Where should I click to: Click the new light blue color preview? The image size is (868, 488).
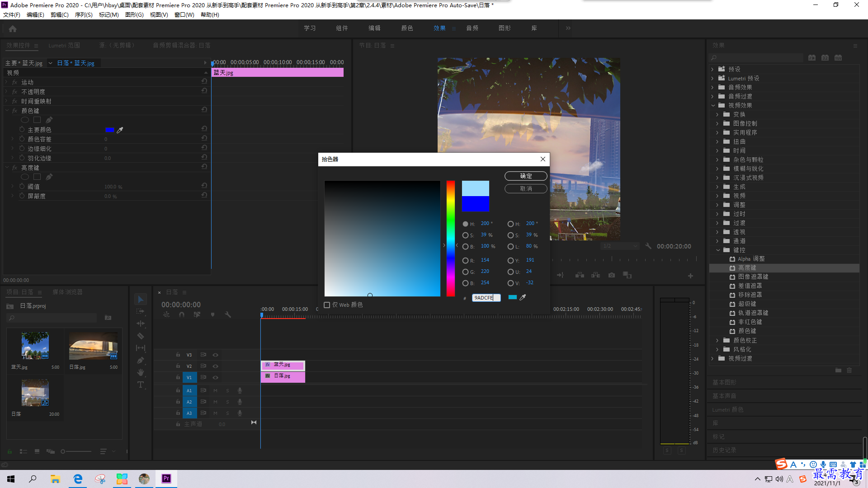[475, 188]
